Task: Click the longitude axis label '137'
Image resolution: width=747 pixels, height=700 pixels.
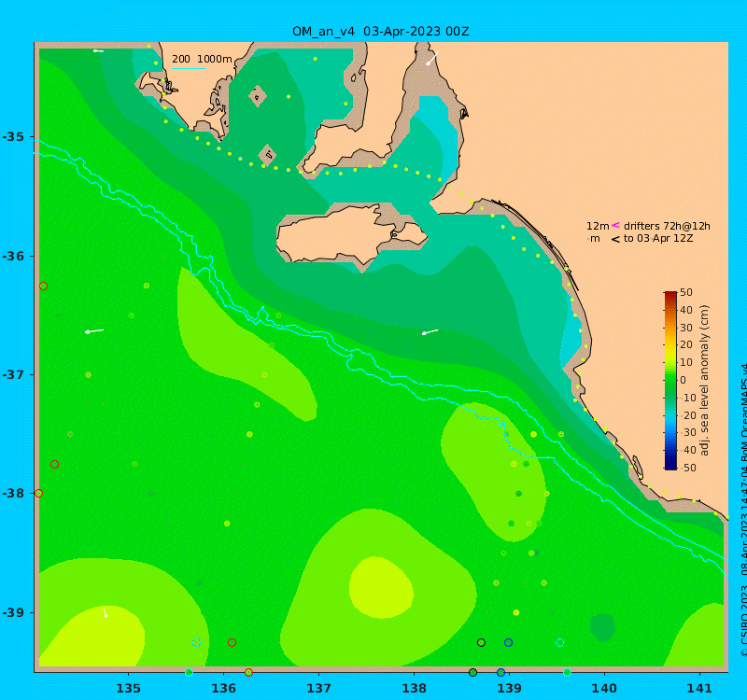Action: [318, 688]
